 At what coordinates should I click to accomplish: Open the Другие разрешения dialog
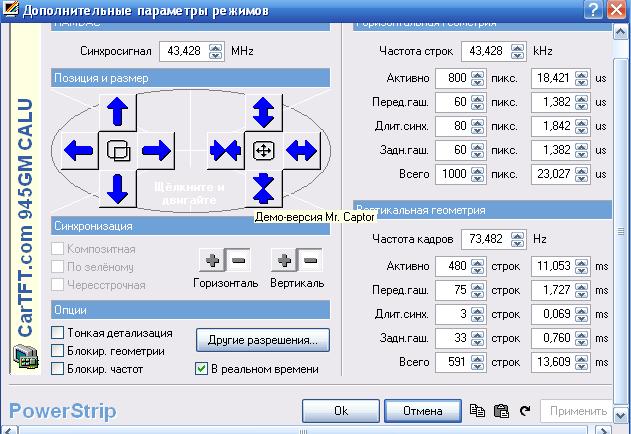coord(262,340)
